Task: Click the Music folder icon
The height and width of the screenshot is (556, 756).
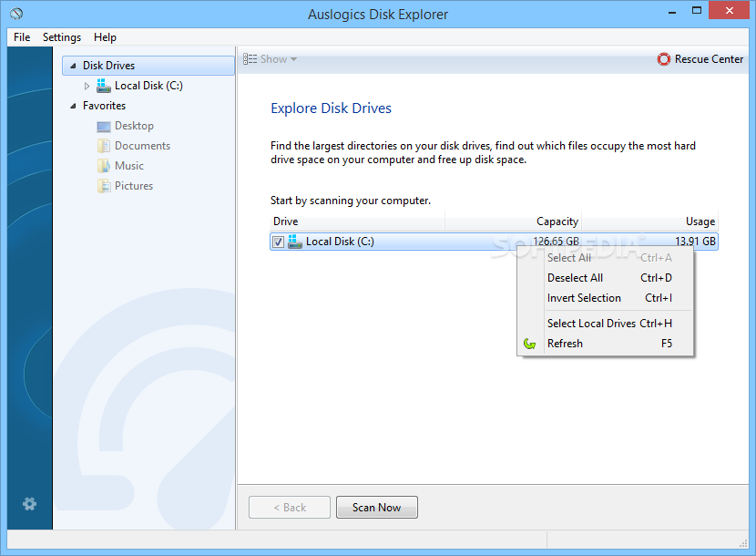Action: [104, 166]
